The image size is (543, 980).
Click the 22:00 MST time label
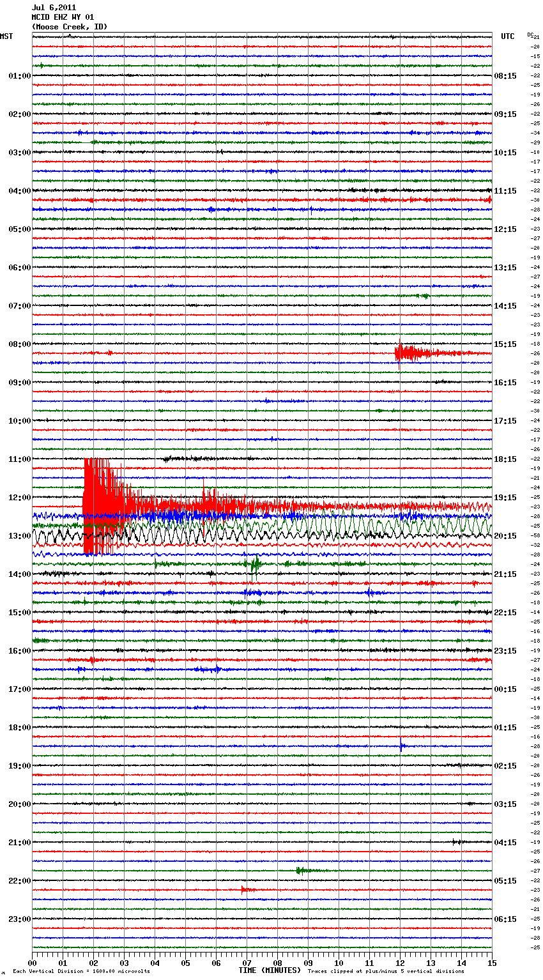[20, 881]
